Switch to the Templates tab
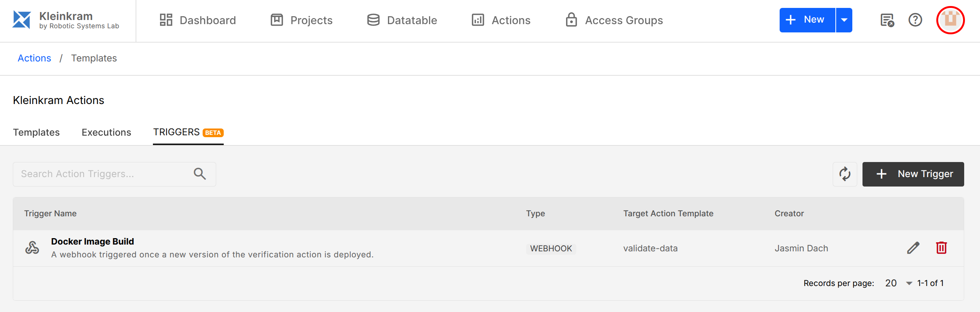Viewport: 980px width, 312px height. click(36, 132)
